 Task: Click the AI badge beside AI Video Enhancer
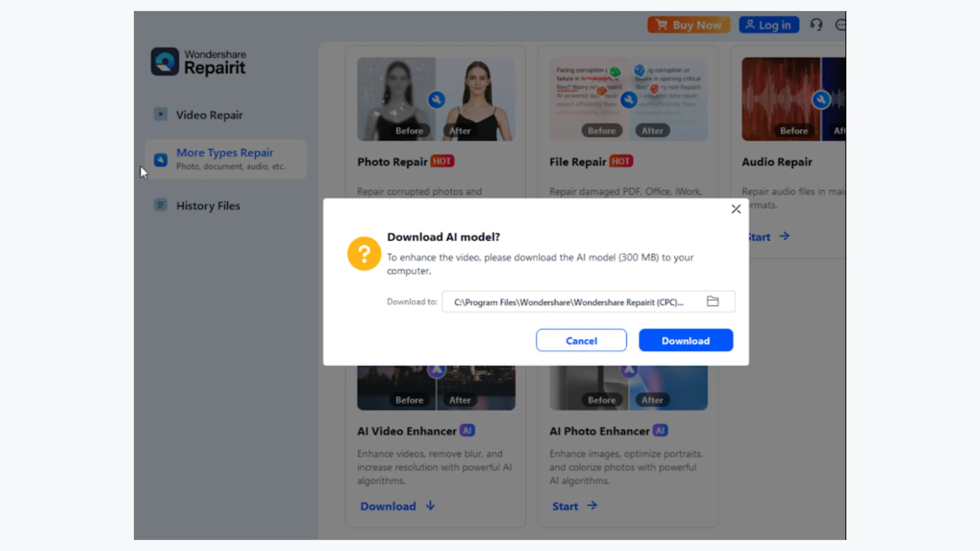[x=467, y=431]
